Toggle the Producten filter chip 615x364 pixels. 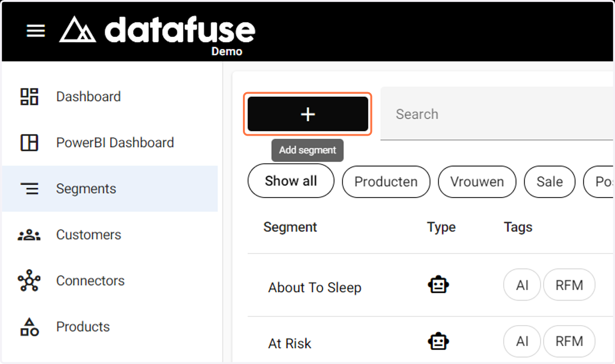pos(386,182)
